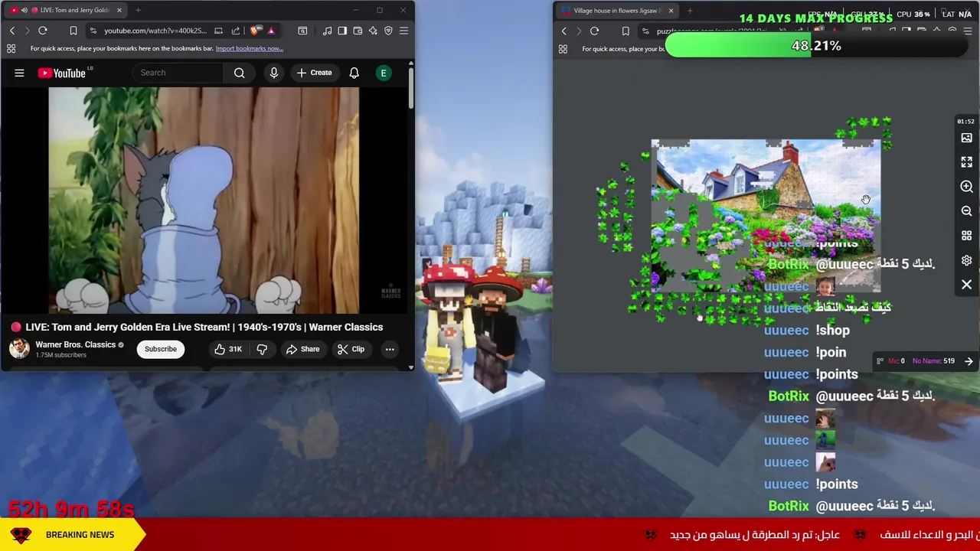Screen dimensions: 980x551
Task: Click the Tom and Jerry video player
Action: (x=204, y=201)
